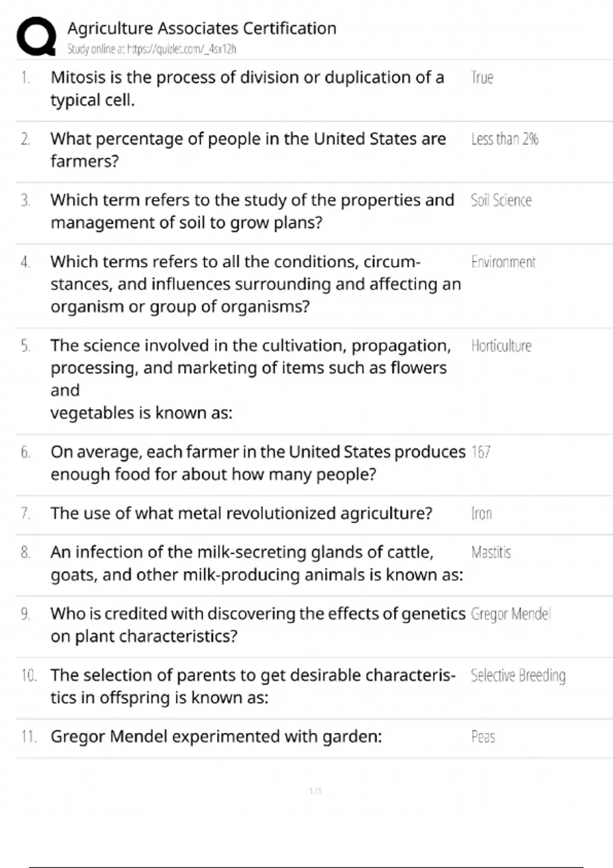Select the Mitosis question text
Image resolution: width=613 pixels, height=868 pixels.
pyautogui.click(x=247, y=88)
